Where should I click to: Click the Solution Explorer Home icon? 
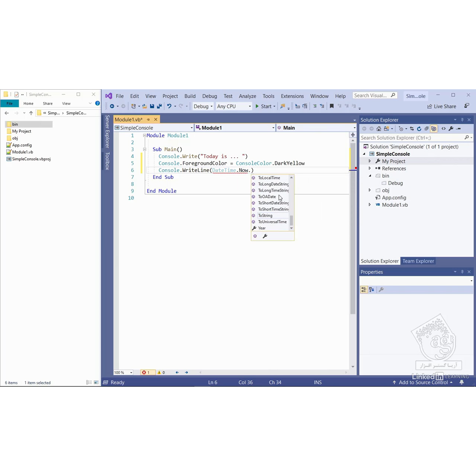coord(379,129)
